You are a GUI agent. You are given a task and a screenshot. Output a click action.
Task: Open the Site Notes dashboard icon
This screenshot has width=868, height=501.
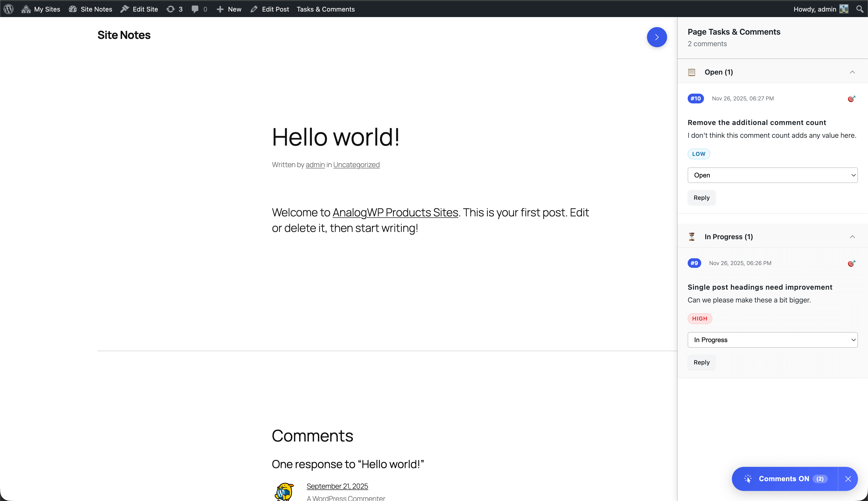(x=73, y=9)
